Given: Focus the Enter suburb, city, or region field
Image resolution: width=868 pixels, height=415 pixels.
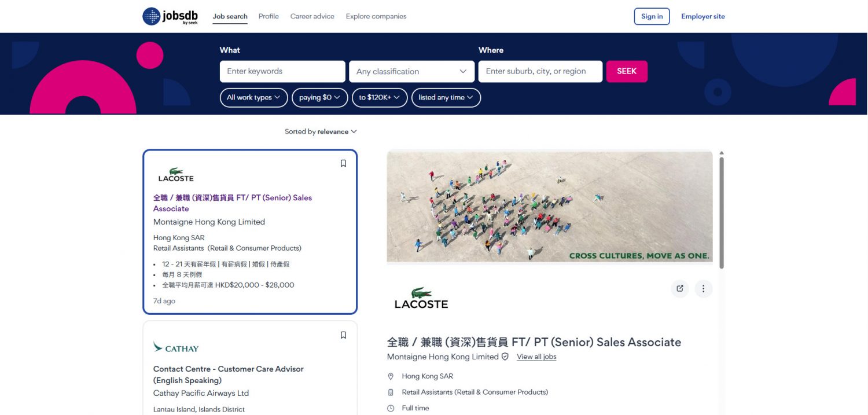Looking at the screenshot, I should pyautogui.click(x=540, y=72).
